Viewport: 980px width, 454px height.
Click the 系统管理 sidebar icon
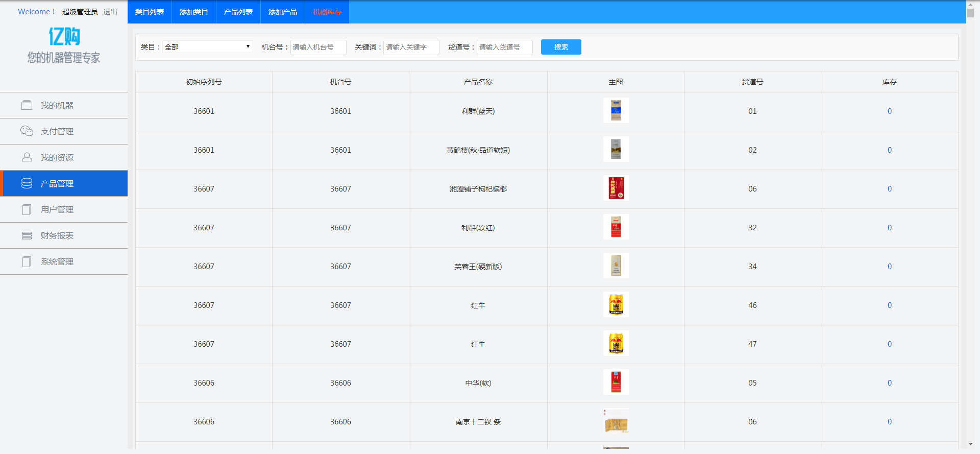pos(27,261)
